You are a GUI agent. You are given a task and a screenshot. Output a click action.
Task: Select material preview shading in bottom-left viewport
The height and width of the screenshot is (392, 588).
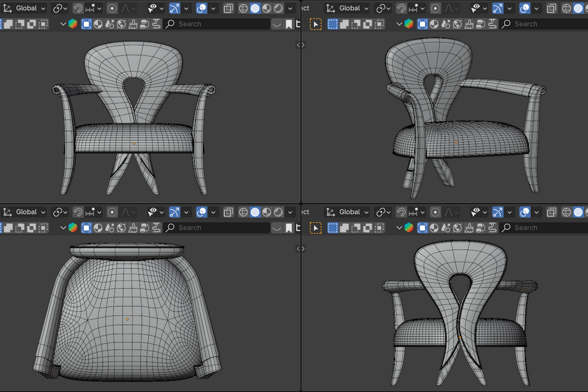(266, 212)
